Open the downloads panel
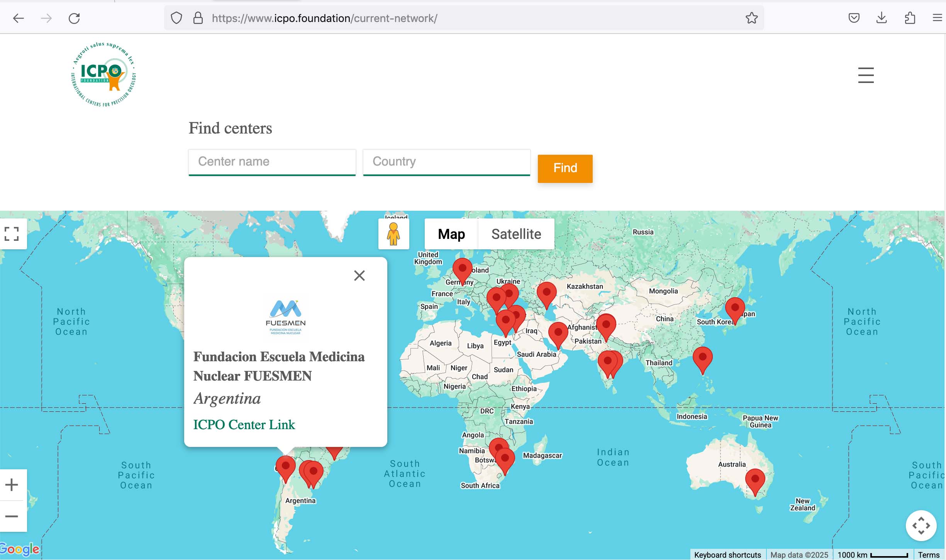The image size is (946, 560). coord(882,18)
